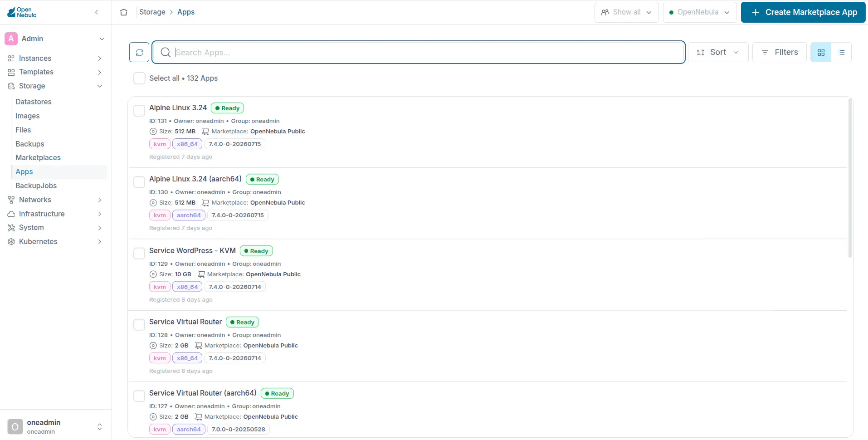Click the Networks sidebar icon
Viewport: 868px width, 440px height.
[x=11, y=200]
